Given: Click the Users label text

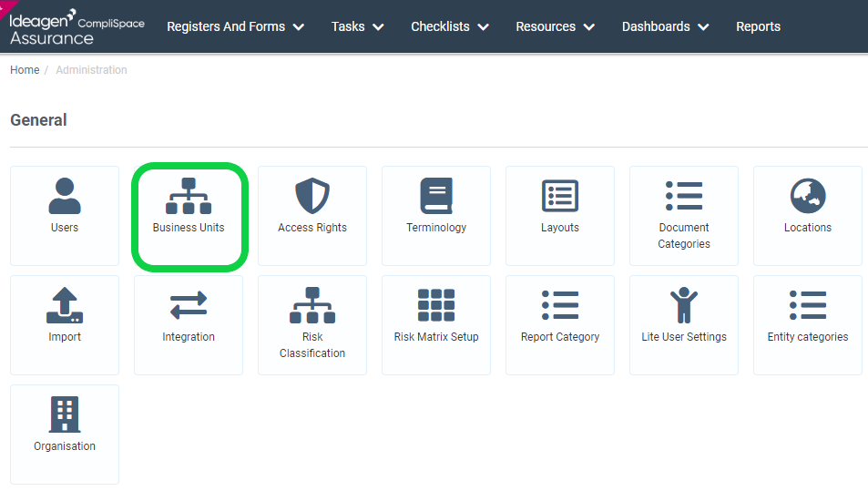Looking at the screenshot, I should [65, 228].
